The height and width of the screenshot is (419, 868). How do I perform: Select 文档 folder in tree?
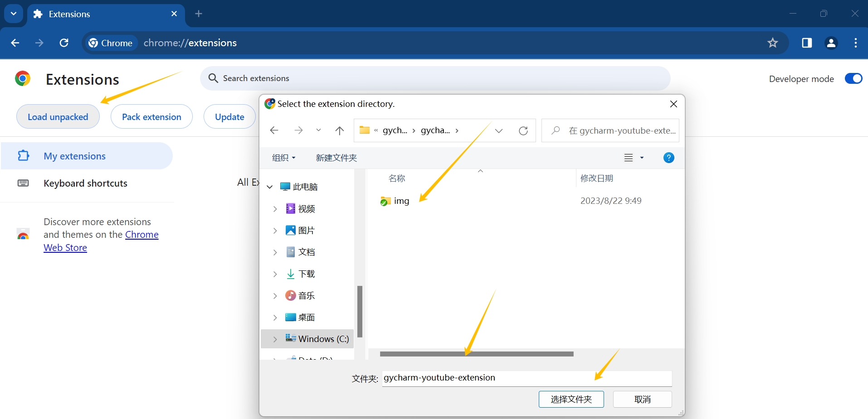(301, 252)
